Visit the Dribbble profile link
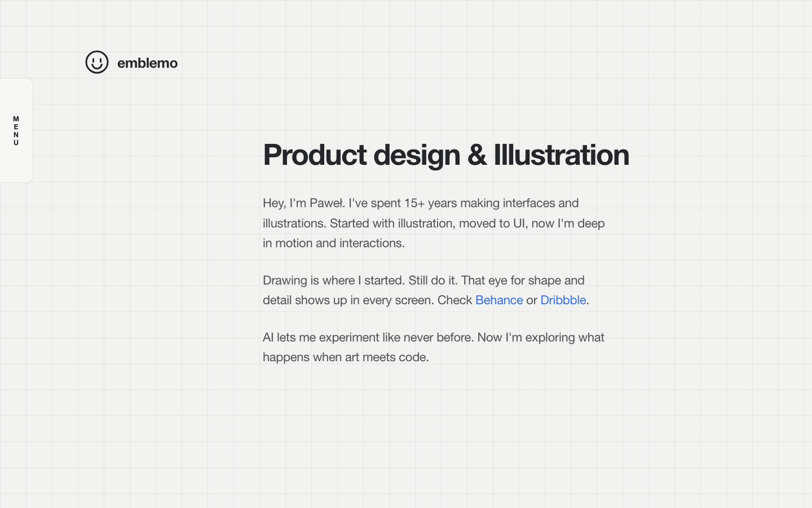812x508 pixels. 563,300
